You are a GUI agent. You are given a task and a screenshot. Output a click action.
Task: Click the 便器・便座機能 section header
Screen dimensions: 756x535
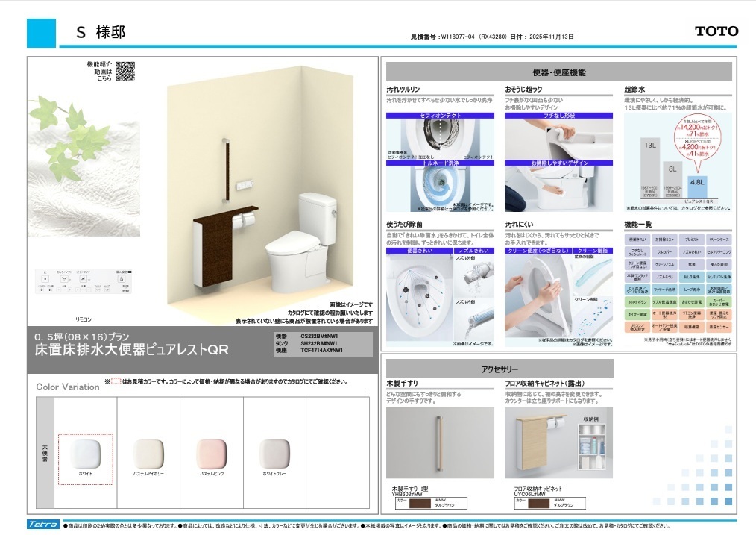pyautogui.click(x=558, y=72)
